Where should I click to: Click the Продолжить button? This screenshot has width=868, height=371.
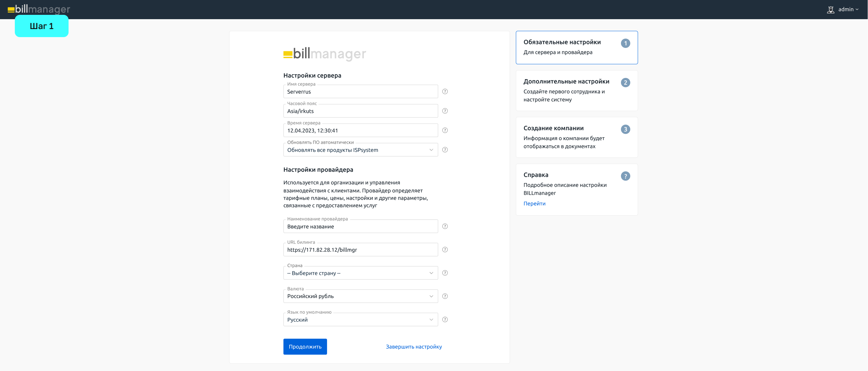(x=305, y=346)
